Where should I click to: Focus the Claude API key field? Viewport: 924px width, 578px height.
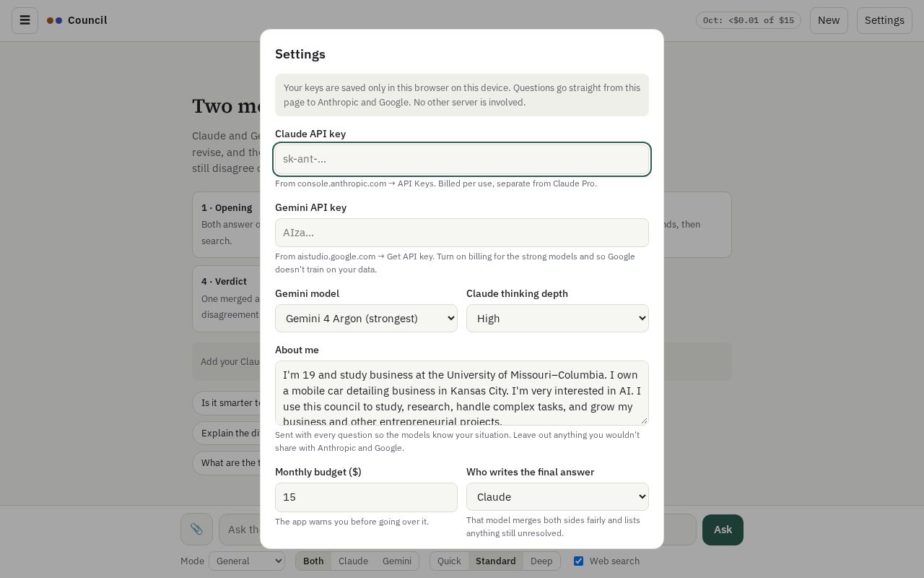(x=462, y=159)
